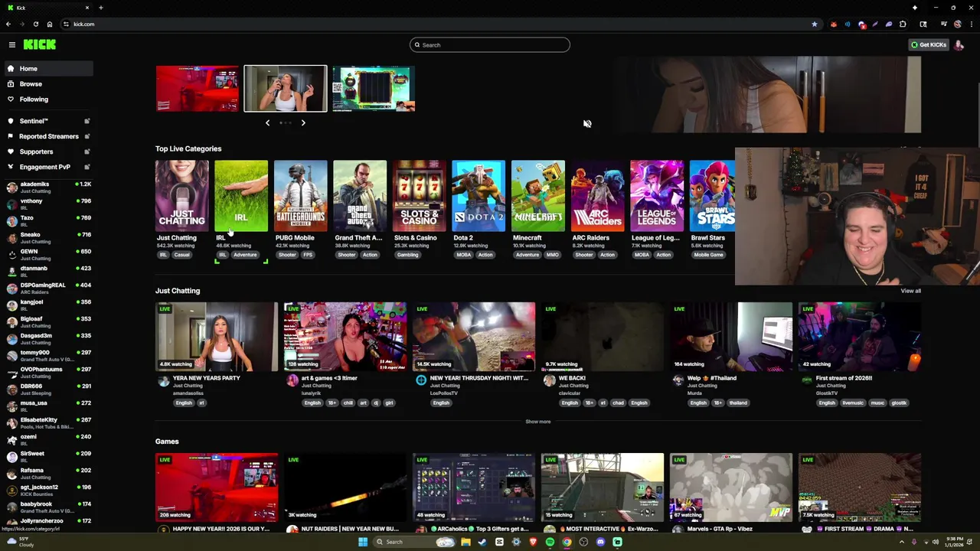Open the browser three-dot menu
The width and height of the screenshot is (980, 551).
[972, 24]
